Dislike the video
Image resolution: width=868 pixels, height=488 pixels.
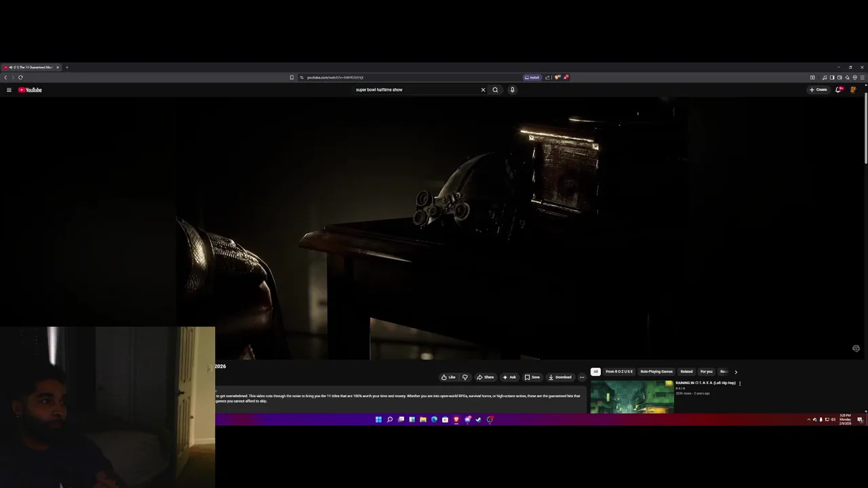[x=465, y=377]
